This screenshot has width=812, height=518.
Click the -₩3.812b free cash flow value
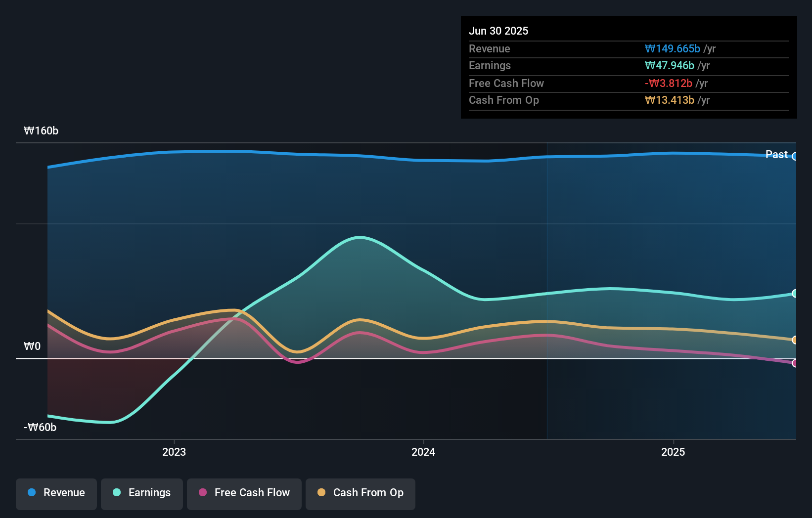pos(669,83)
